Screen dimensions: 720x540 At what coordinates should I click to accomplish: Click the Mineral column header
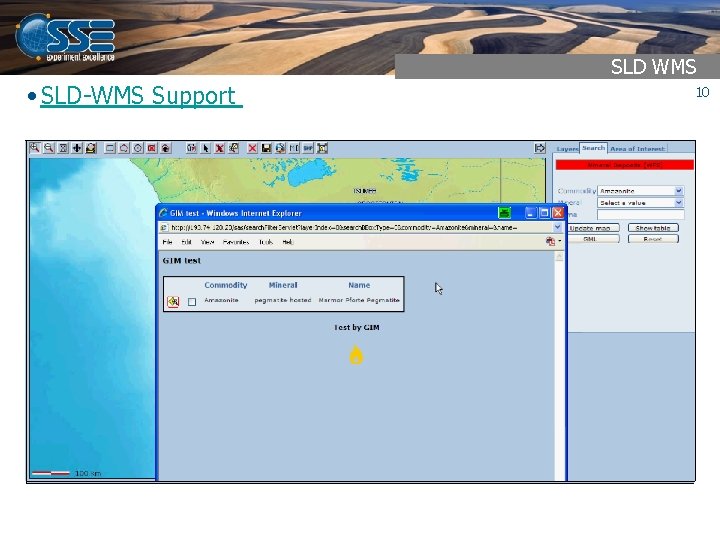coord(283,285)
